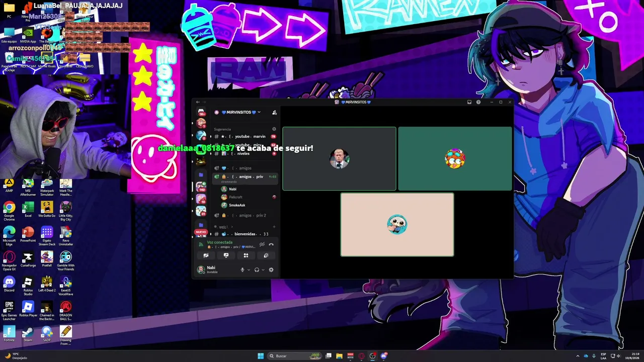Expand the MIRVINSITOS server dropdown menu
The width and height of the screenshot is (644, 362).
tap(259, 112)
